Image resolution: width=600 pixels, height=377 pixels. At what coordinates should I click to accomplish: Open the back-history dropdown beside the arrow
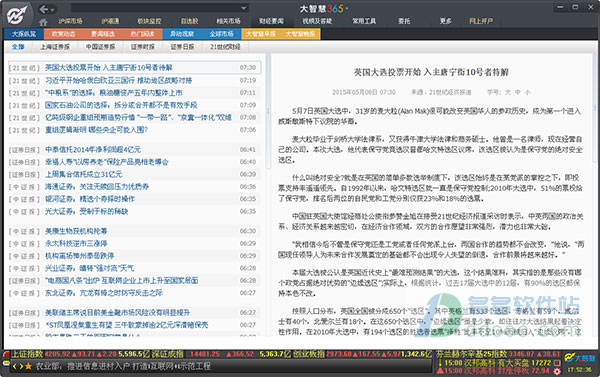53,10
